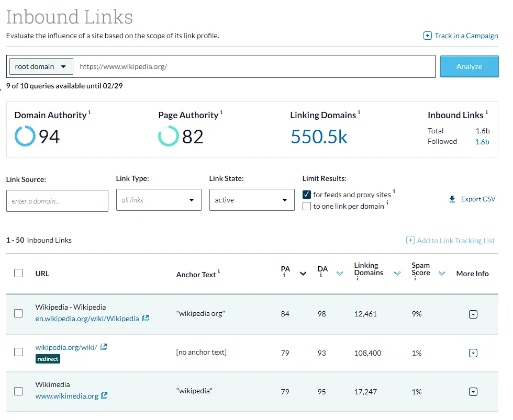Expand More Info for the wikipedia.org/wiki/ row
This screenshot has width=513, height=420.
pos(473,353)
